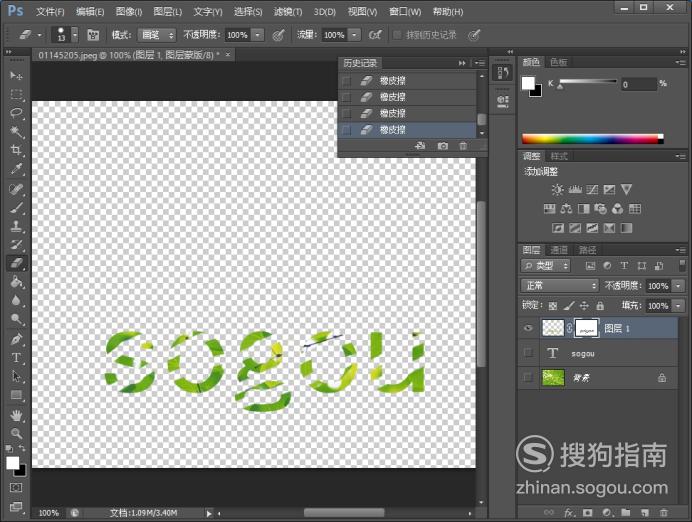
Task: Toggle lock transparent pixels
Action: 553,305
